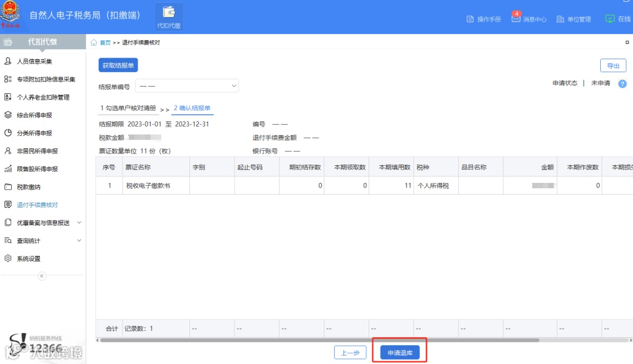This screenshot has height=364, width=633.
Task: Click 优惠备案与信息报送 copy icon
Action: point(8,223)
